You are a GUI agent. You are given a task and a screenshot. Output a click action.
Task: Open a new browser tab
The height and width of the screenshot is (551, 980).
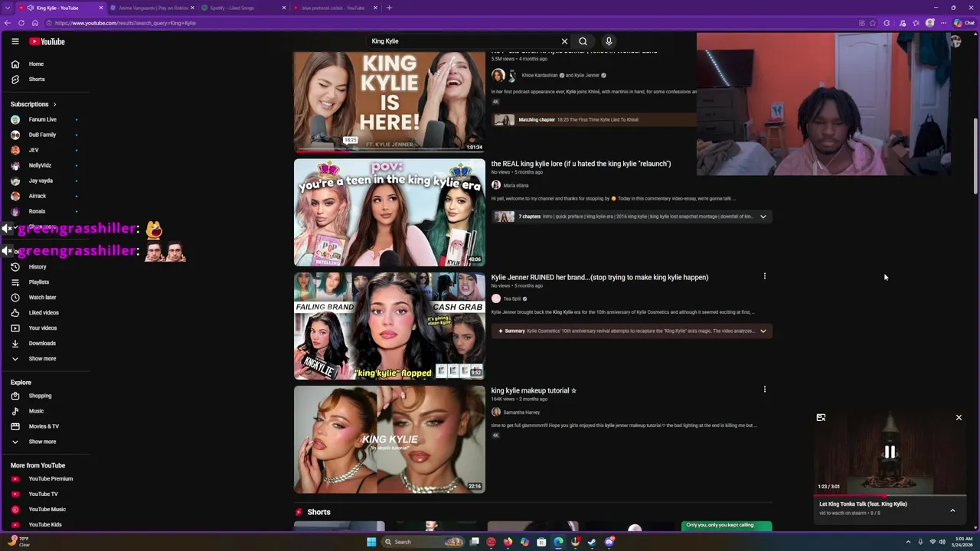coord(389,8)
